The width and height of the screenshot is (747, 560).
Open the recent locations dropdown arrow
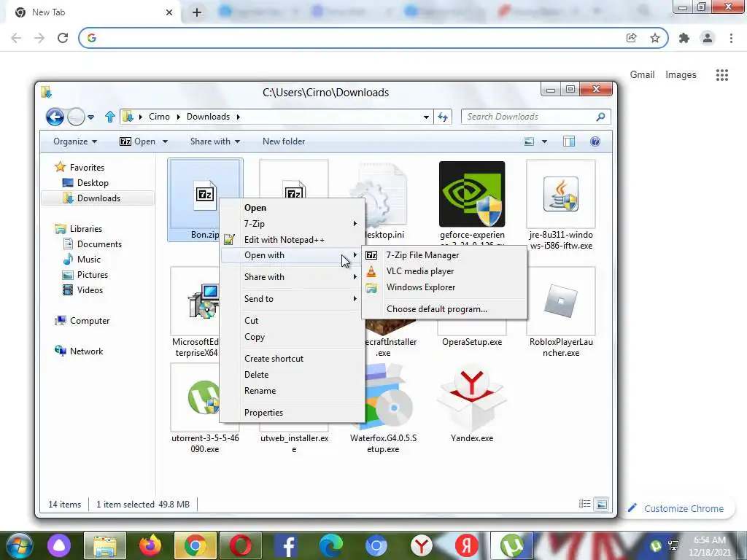coord(90,117)
